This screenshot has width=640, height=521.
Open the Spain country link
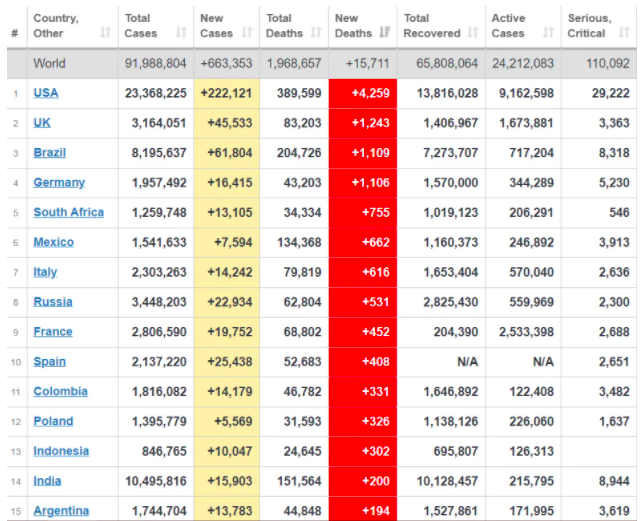[49, 362]
